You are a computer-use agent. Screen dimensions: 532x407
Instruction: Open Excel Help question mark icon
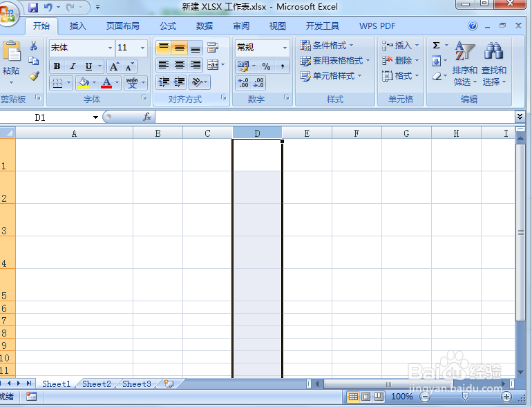click(473, 26)
